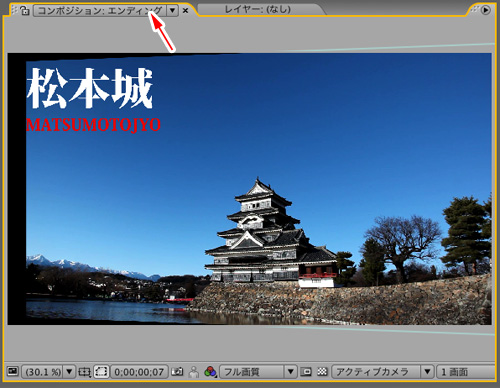This screenshot has height=388, width=500.
Task: Click the show last snapshot person icon
Action: (x=194, y=372)
